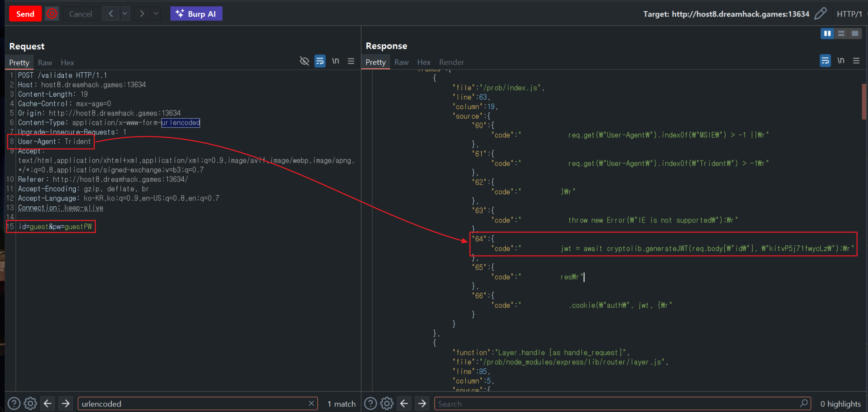
Task: Click the red Repeater settings gear icon
Action: point(52,14)
